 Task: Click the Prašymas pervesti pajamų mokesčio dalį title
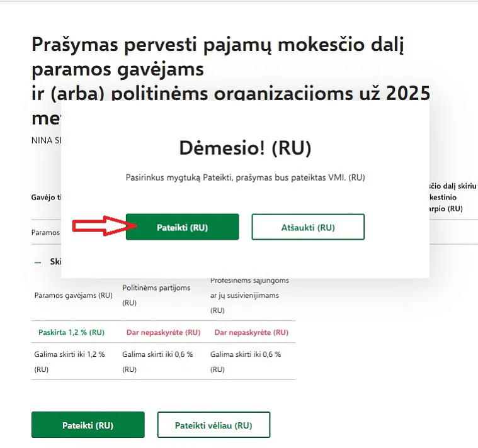(217, 45)
